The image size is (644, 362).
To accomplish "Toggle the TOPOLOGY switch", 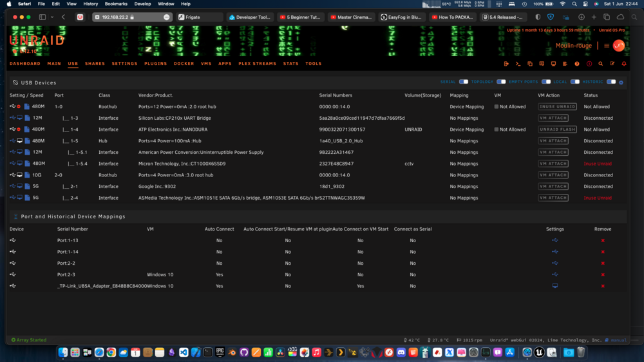I will tap(501, 82).
